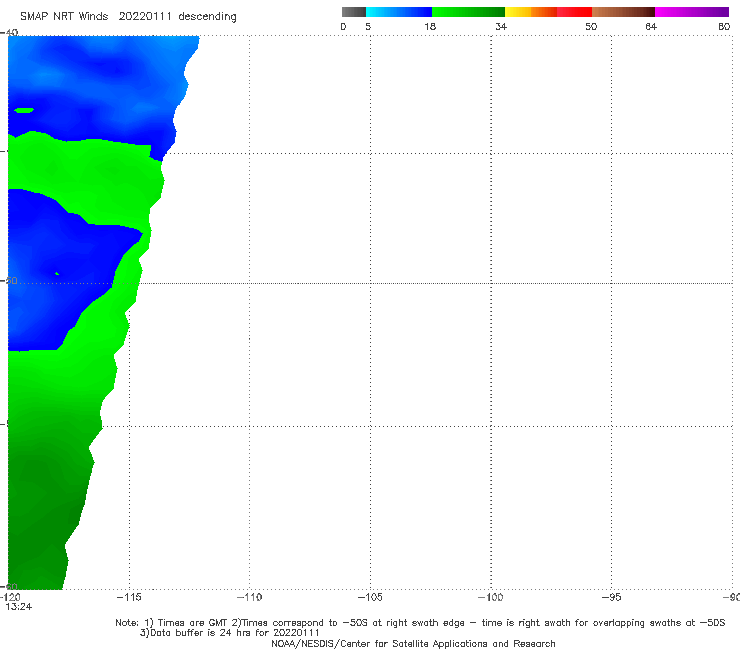Click the colorbar label '64'
Image resolution: width=740 pixels, height=650 pixels.
(651, 26)
